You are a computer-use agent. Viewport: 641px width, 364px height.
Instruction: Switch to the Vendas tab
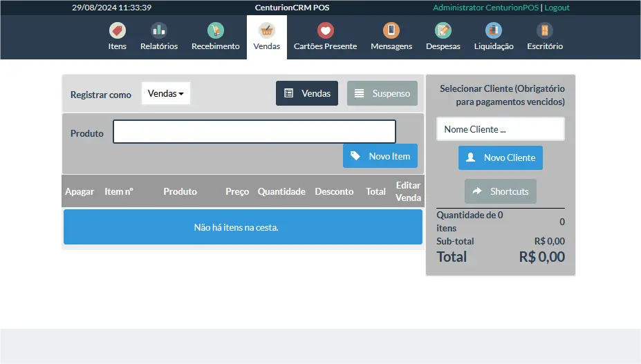click(267, 37)
